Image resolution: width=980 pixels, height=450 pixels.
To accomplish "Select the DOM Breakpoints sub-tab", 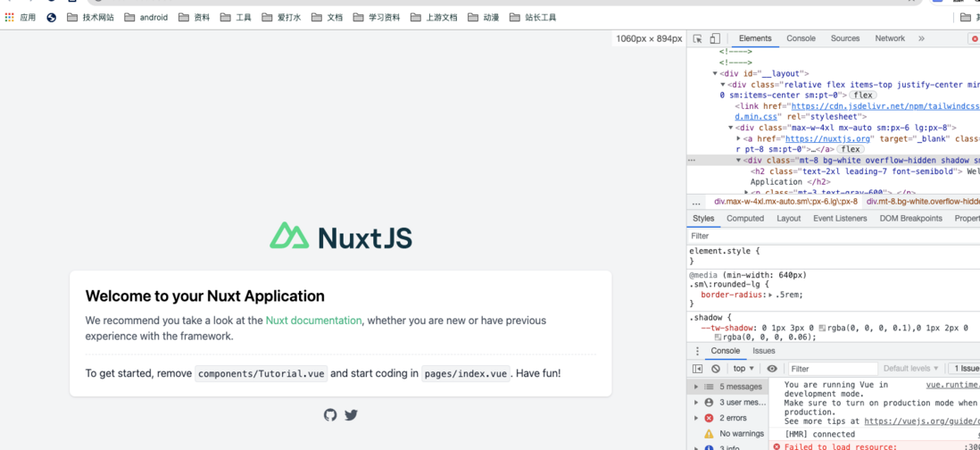I will (x=910, y=219).
